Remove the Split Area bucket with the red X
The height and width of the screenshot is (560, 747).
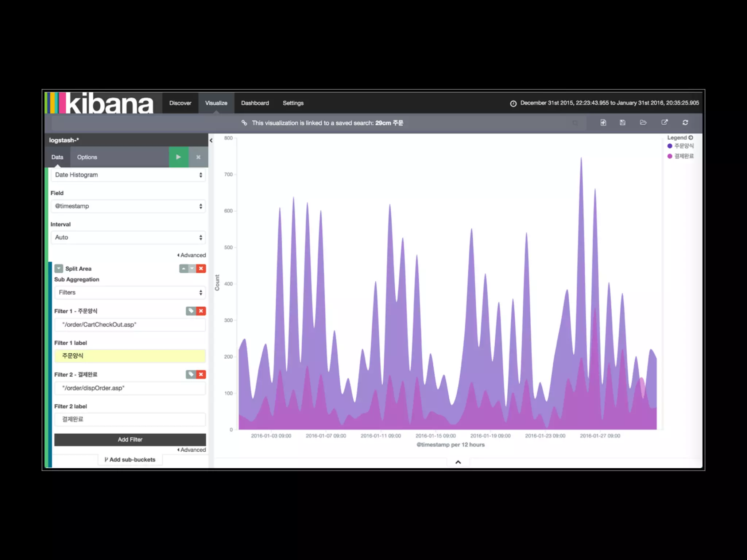click(x=201, y=269)
